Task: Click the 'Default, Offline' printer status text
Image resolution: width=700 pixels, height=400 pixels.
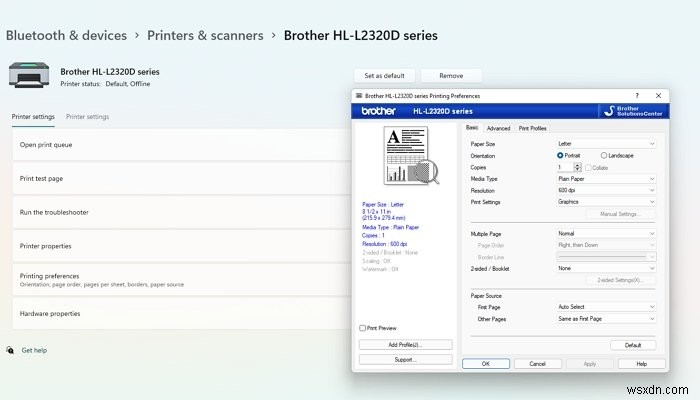Action: pyautogui.click(x=128, y=84)
